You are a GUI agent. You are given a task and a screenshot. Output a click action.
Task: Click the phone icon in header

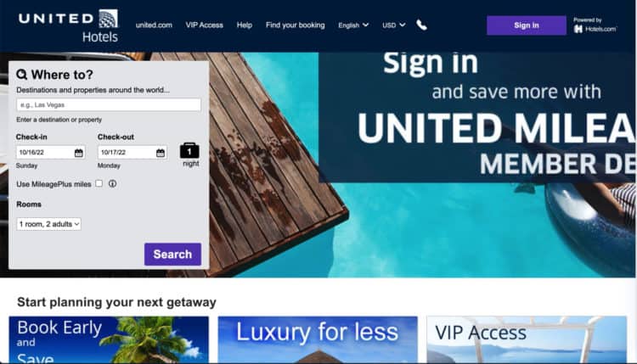pyautogui.click(x=421, y=25)
